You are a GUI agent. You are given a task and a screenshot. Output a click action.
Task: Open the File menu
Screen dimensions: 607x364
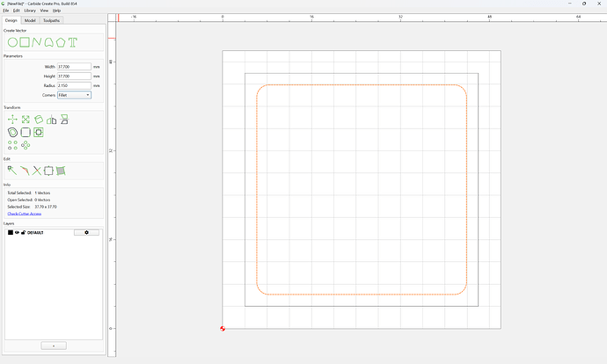click(x=6, y=11)
